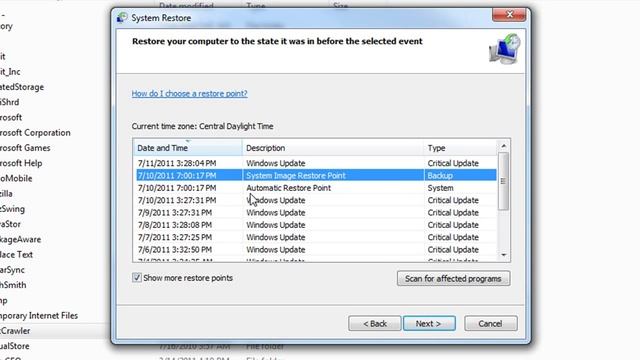Select the 7/8/2011 3:28:08 PM restore point
The height and width of the screenshot is (360, 640).
coord(316,225)
